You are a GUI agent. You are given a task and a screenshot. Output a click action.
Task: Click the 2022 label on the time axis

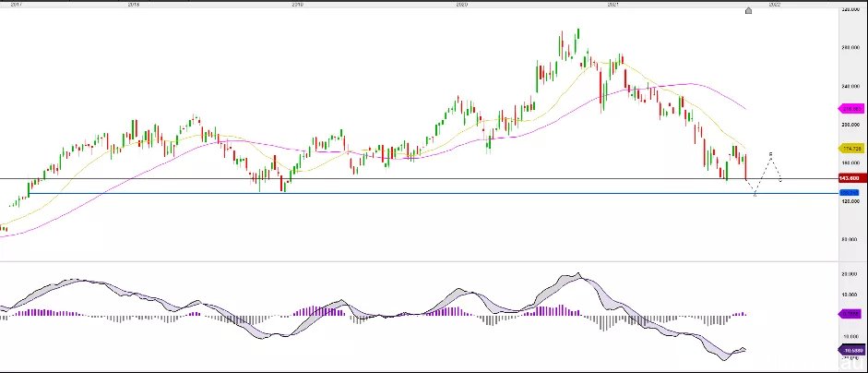coord(775,4)
